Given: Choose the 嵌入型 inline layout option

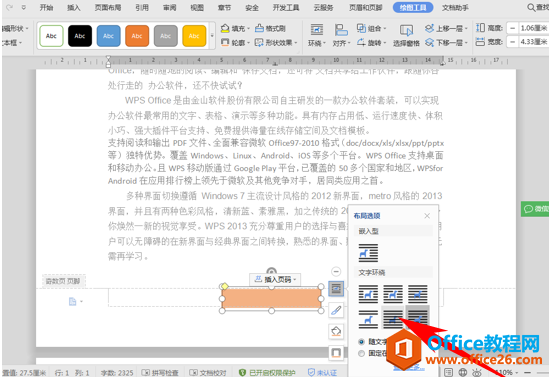Looking at the screenshot, I should pos(368,253).
